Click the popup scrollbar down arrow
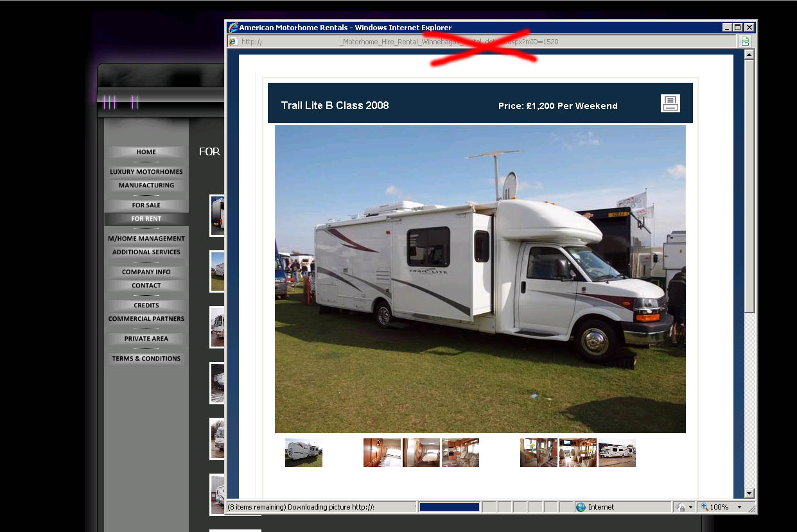The width and height of the screenshot is (797, 532). click(749, 493)
